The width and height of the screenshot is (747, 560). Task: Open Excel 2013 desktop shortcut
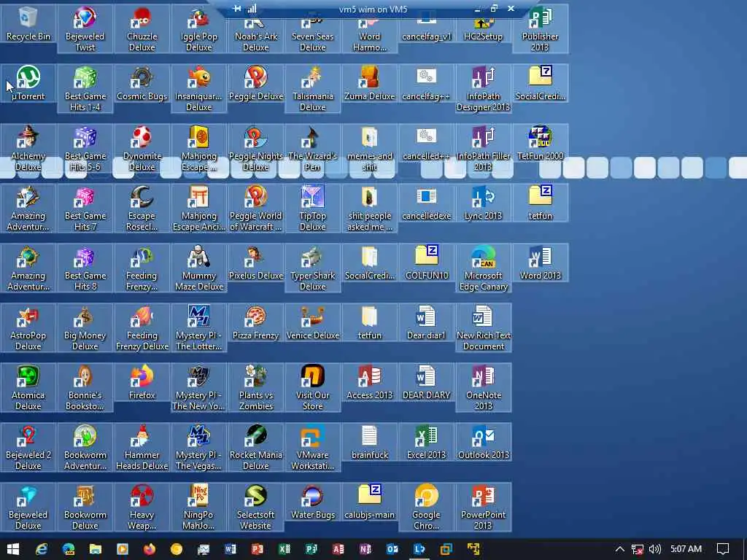426,441
